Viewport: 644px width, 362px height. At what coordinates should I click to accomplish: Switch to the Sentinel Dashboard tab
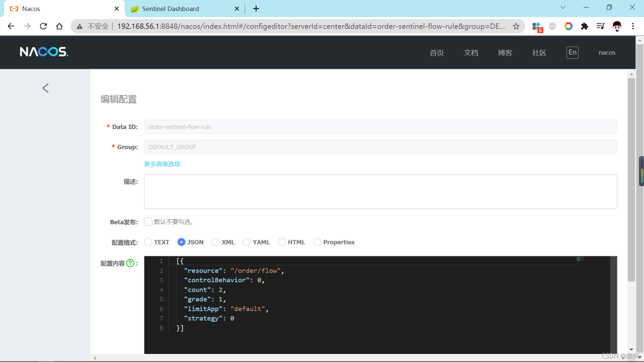point(184,9)
